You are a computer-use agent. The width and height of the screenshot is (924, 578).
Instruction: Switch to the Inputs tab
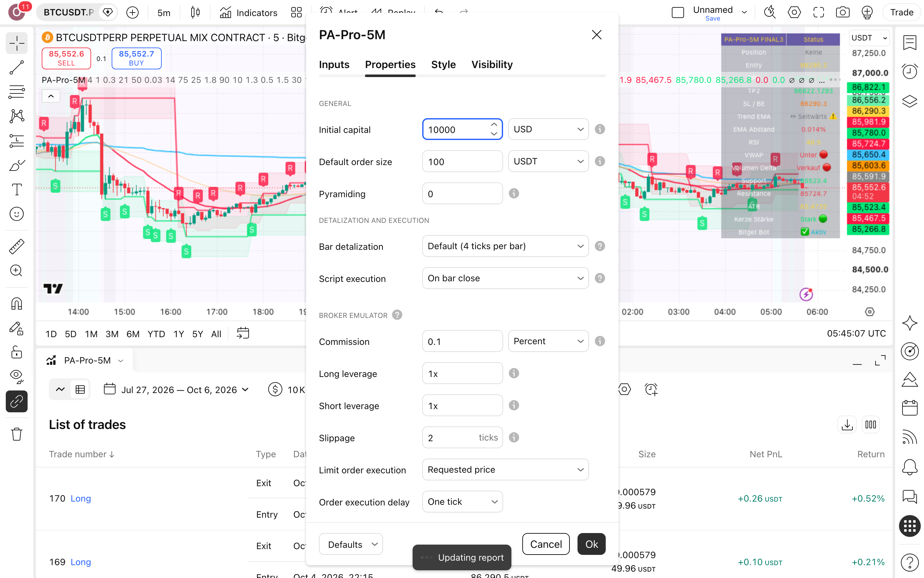334,65
